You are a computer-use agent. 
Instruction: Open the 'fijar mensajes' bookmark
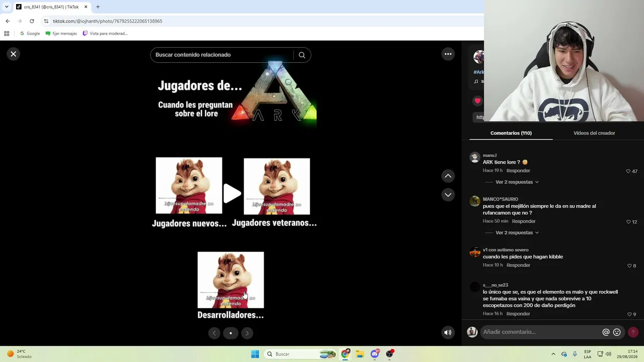[x=61, y=34]
